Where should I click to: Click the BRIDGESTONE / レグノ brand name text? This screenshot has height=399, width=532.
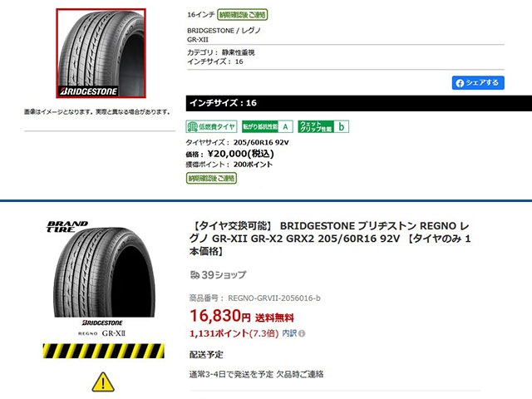click(x=224, y=31)
